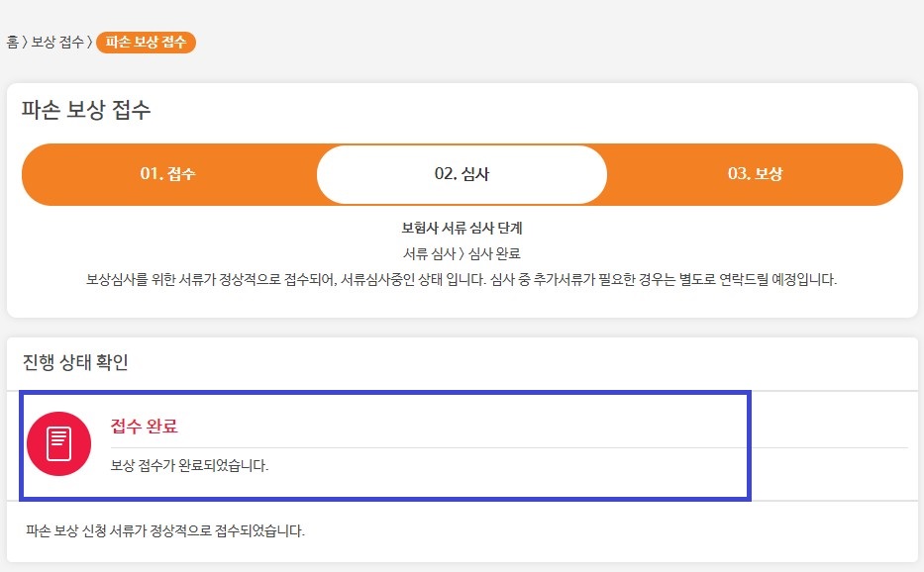Image resolution: width=924 pixels, height=572 pixels.
Task: Open the 03. 보상 step
Action: pos(755,174)
